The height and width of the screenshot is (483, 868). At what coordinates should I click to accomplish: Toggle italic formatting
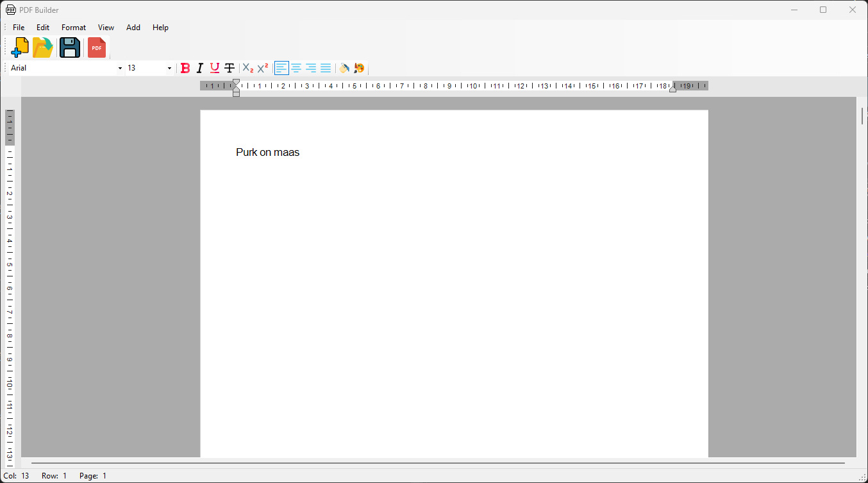[x=199, y=68]
